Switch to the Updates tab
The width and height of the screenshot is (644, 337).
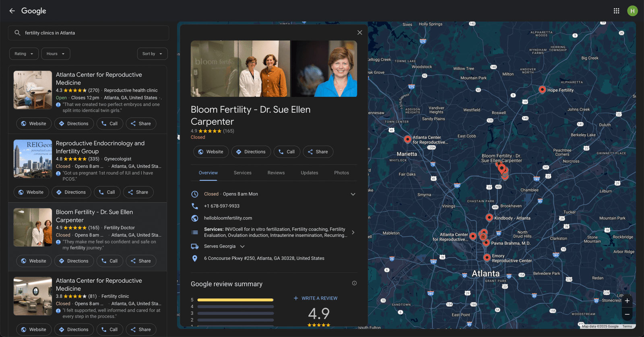(x=310, y=173)
